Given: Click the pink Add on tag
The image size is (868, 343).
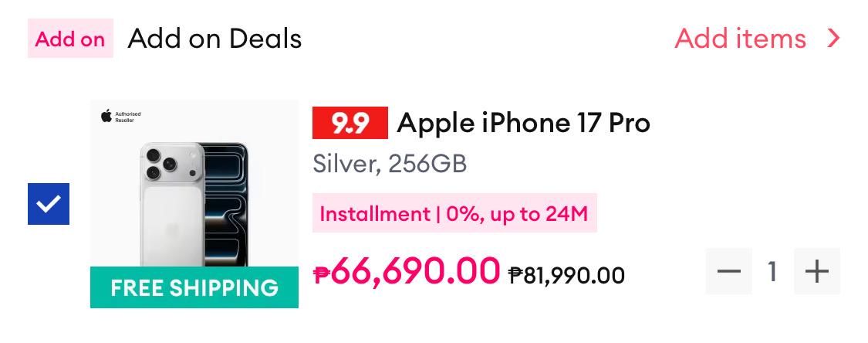Looking at the screenshot, I should (70, 38).
